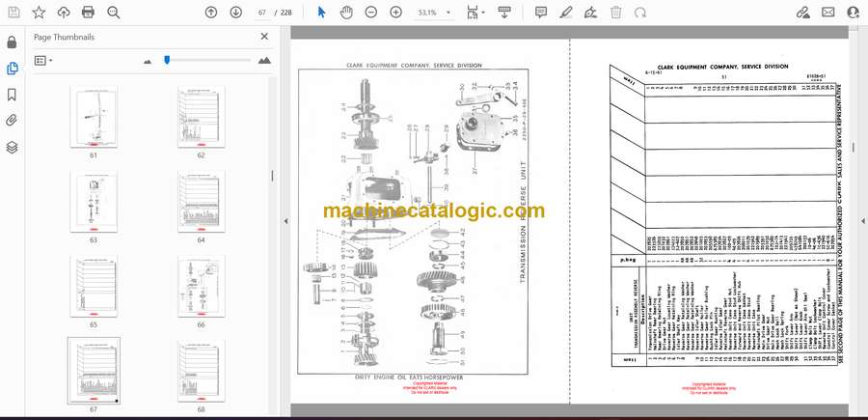The height and width of the screenshot is (420, 868).
Task: Expand the right tools pane arrow
Action: click(x=862, y=221)
